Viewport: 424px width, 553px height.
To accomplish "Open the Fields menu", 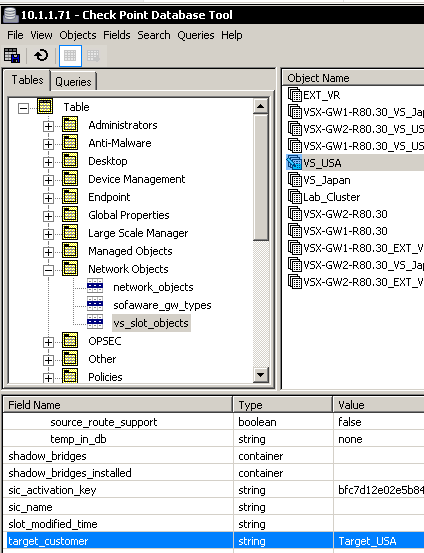I will tap(117, 35).
